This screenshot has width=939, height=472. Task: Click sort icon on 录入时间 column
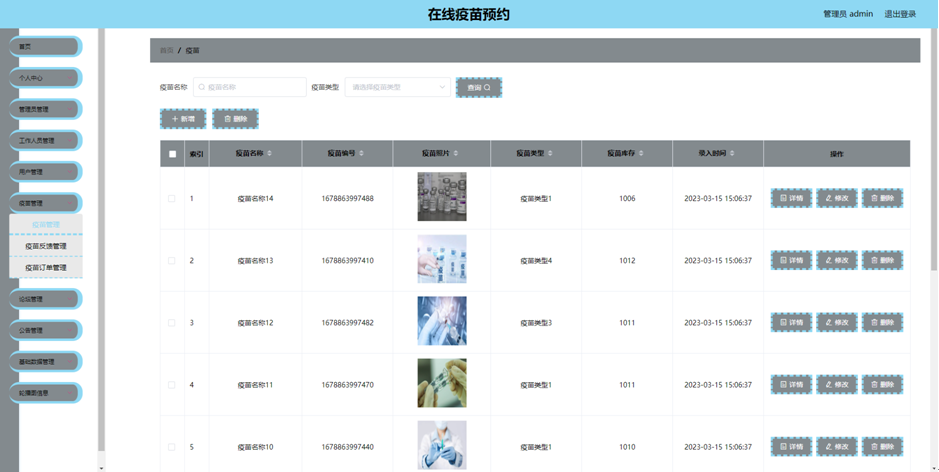pos(732,153)
